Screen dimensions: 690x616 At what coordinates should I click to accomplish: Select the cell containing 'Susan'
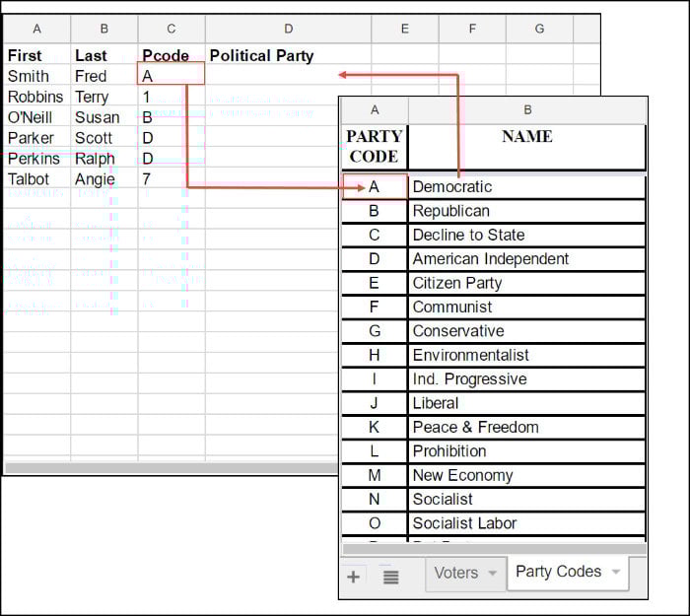click(104, 117)
